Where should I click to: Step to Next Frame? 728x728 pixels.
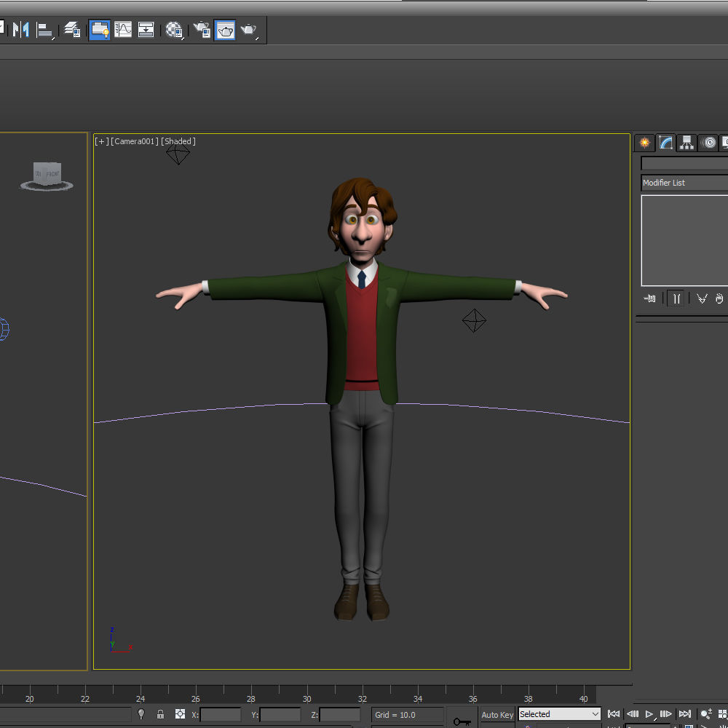[x=666, y=714]
